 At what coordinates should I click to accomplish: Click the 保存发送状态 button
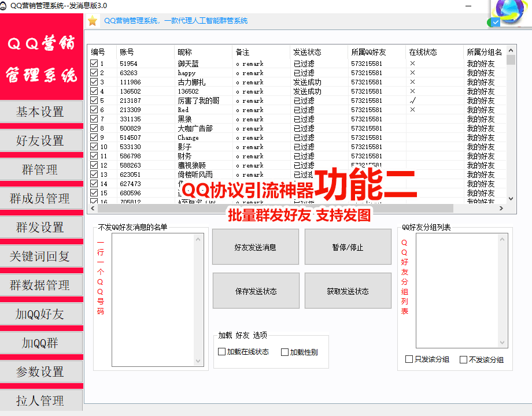256,291
